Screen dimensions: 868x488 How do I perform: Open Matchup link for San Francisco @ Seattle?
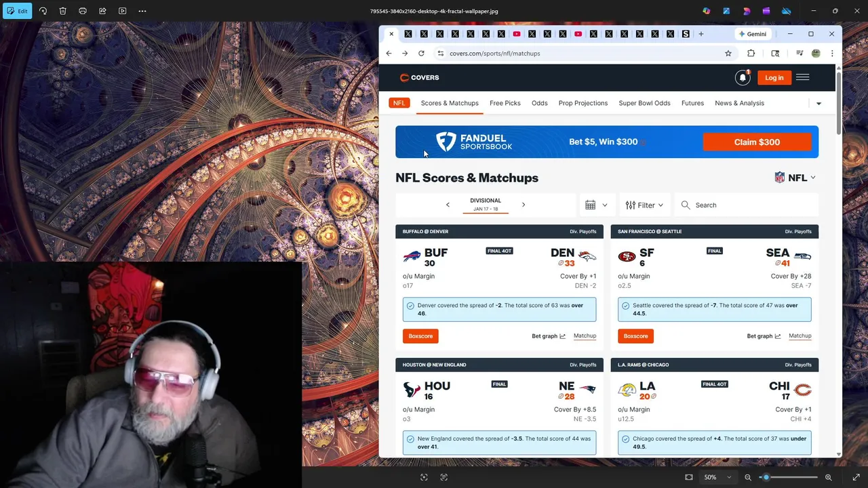800,336
